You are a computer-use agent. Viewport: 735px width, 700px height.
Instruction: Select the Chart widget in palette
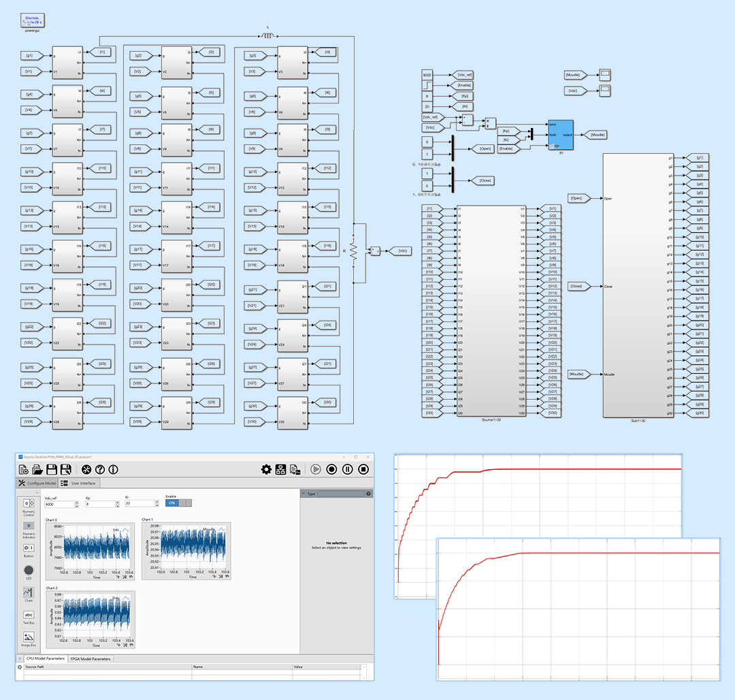(29, 593)
